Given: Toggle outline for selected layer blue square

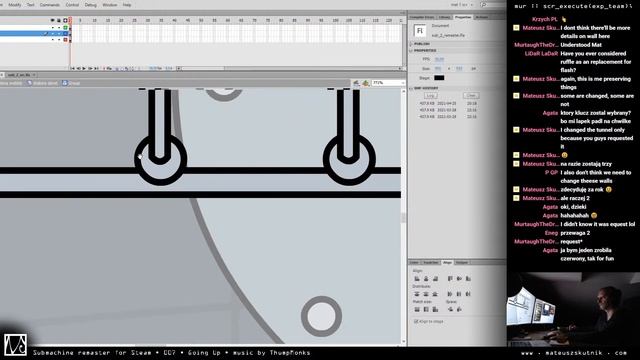Looking at the screenshot, I should tap(65, 33).
